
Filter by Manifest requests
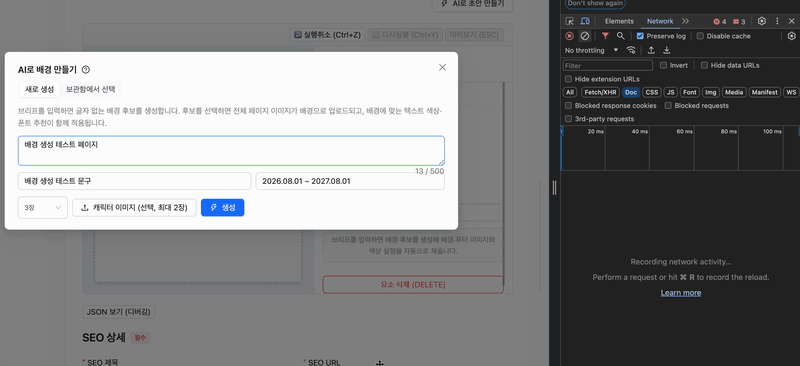coord(765,92)
